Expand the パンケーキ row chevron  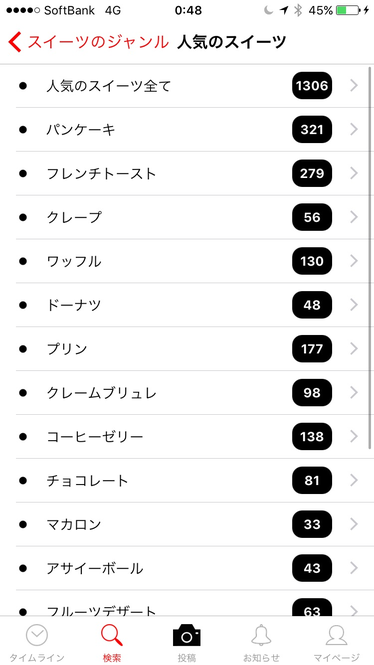(x=354, y=129)
